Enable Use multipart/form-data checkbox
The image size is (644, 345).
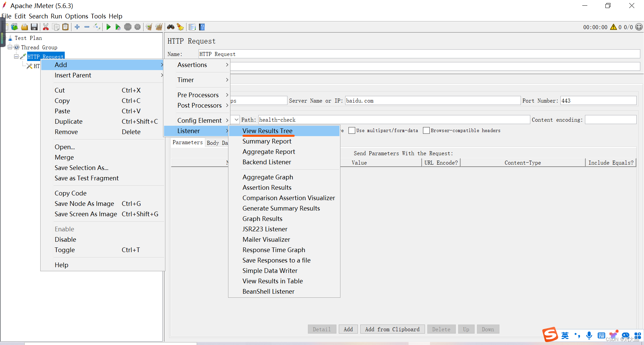(x=352, y=130)
